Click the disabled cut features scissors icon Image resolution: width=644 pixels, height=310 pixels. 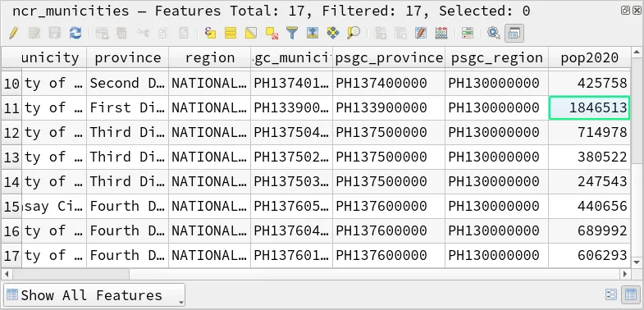(143, 34)
